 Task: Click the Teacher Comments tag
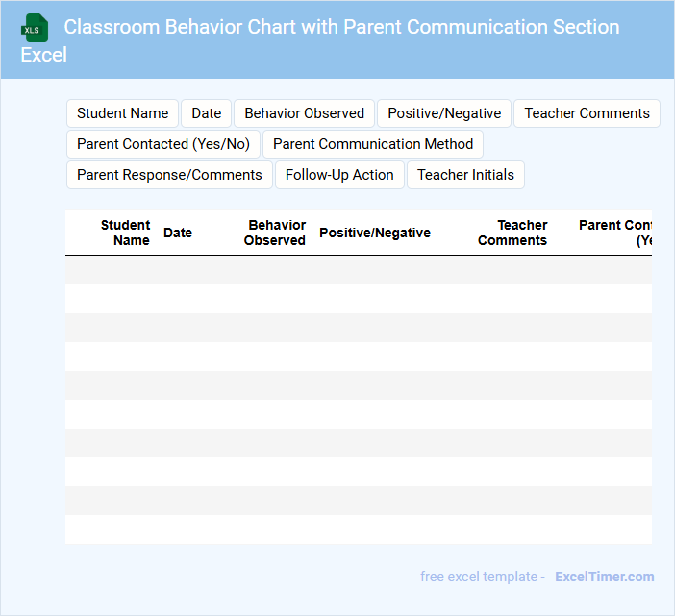(587, 113)
